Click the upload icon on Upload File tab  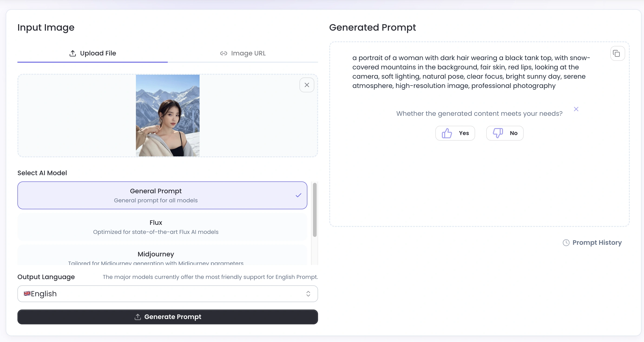72,53
